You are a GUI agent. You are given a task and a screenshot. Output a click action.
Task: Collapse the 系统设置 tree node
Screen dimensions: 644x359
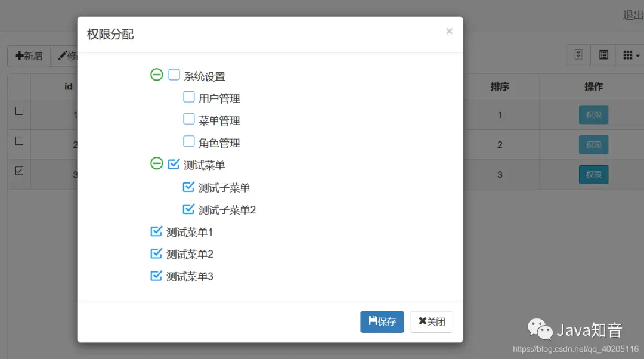point(156,75)
